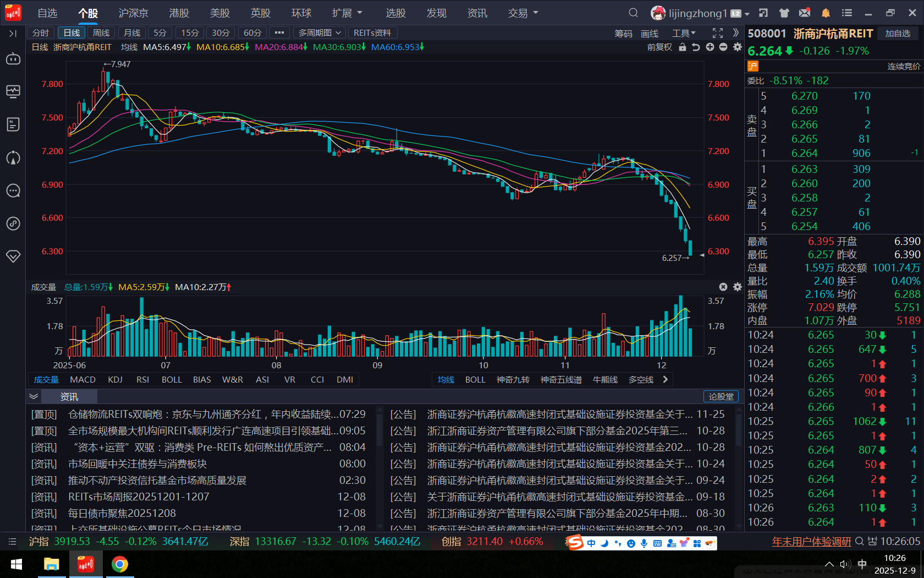This screenshot has height=578, width=924.
Task: Open the 多周期图 dropdown
Action: point(320,33)
